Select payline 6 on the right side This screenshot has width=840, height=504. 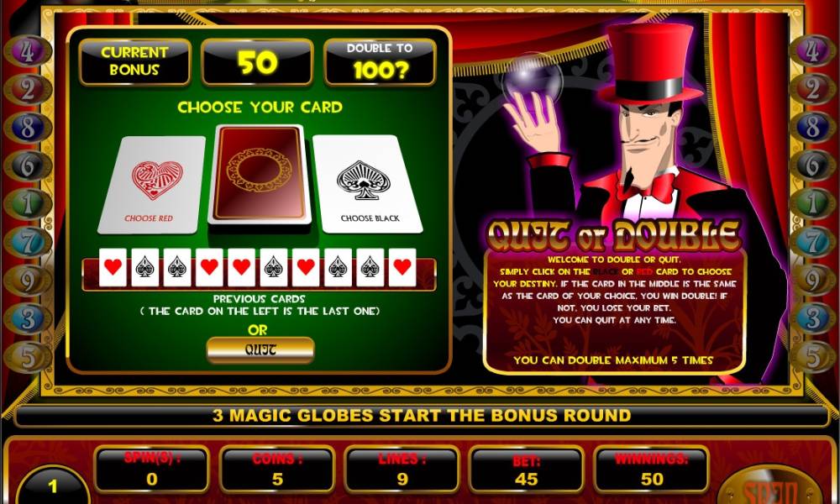813,166
